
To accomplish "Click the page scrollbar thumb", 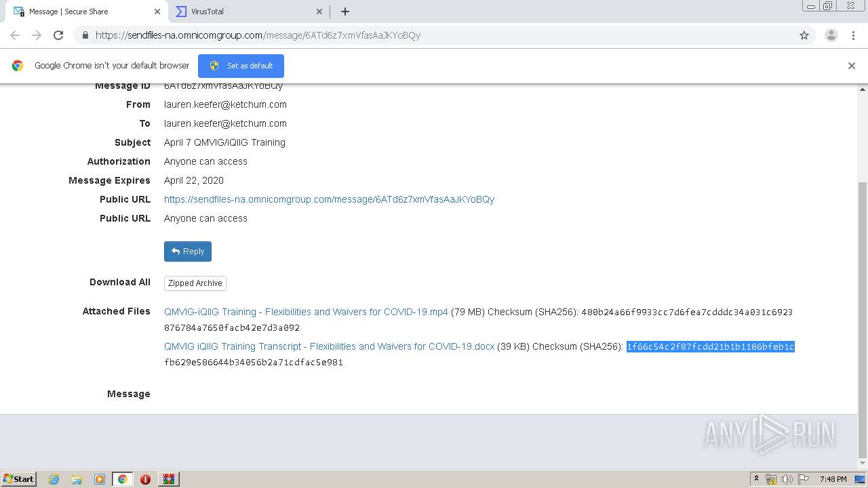I will click(863, 320).
